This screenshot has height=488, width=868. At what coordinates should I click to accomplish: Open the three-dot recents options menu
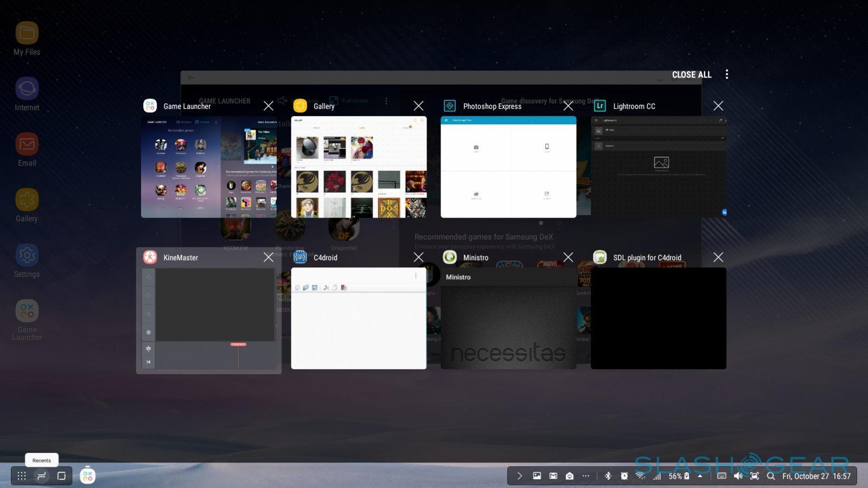pos(727,74)
